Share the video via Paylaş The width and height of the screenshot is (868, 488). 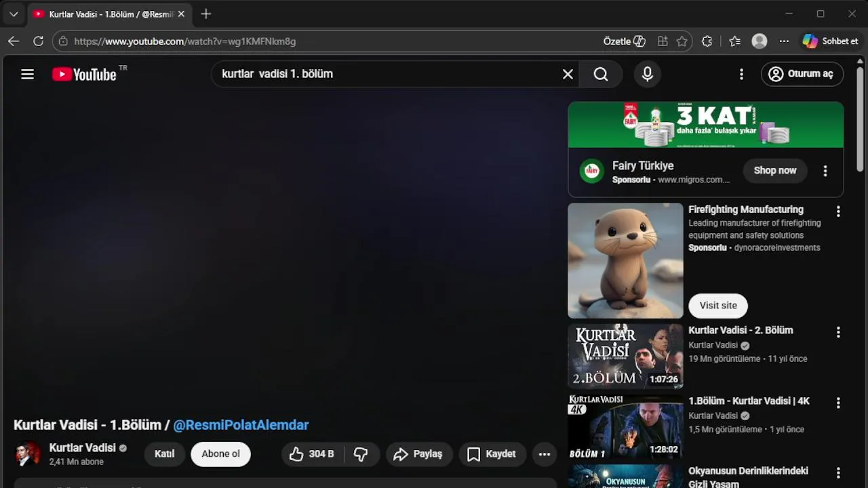(418, 454)
